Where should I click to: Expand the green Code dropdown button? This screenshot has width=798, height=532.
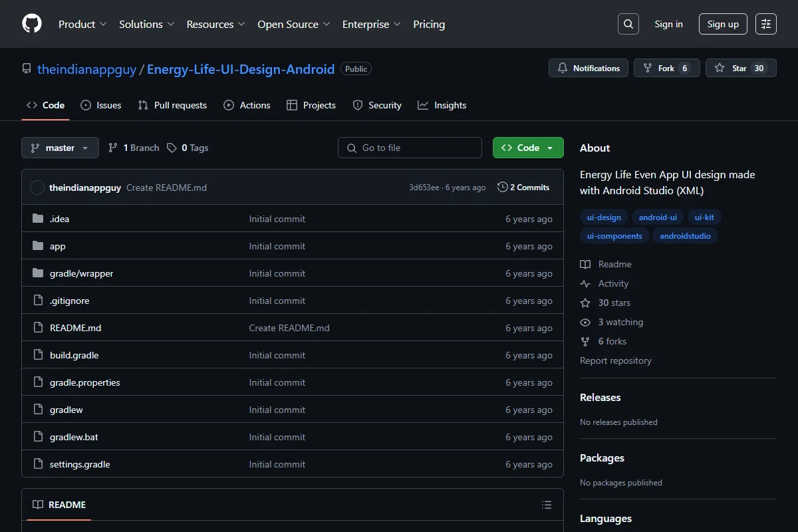(x=528, y=148)
